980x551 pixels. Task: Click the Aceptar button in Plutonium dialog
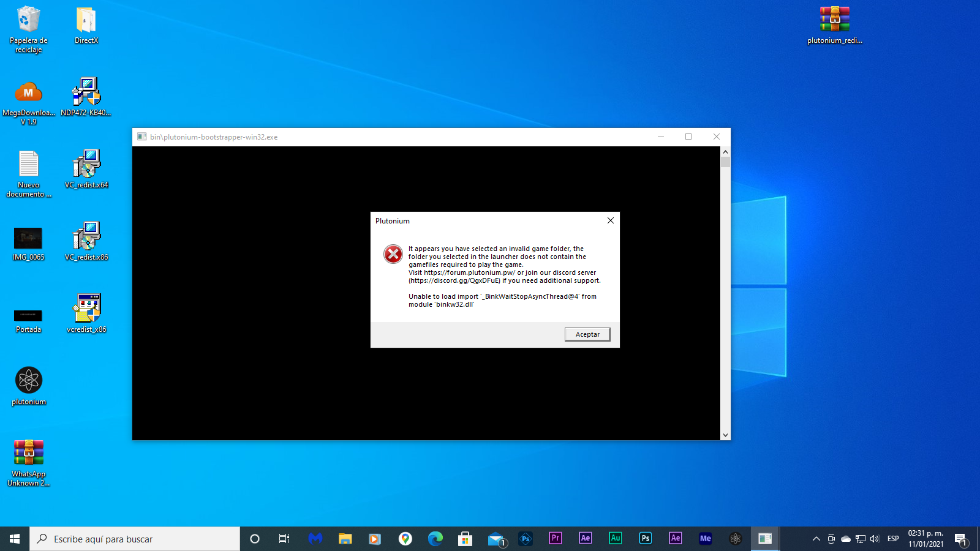pos(587,334)
